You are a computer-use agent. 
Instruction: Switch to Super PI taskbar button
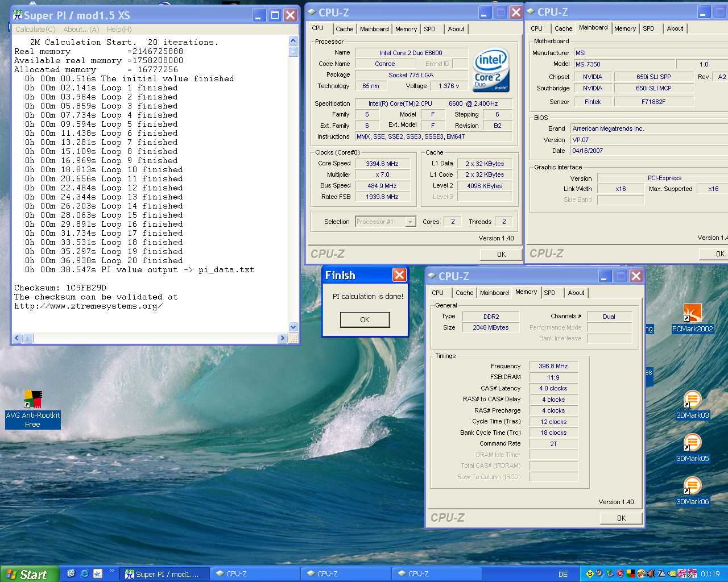[164, 574]
